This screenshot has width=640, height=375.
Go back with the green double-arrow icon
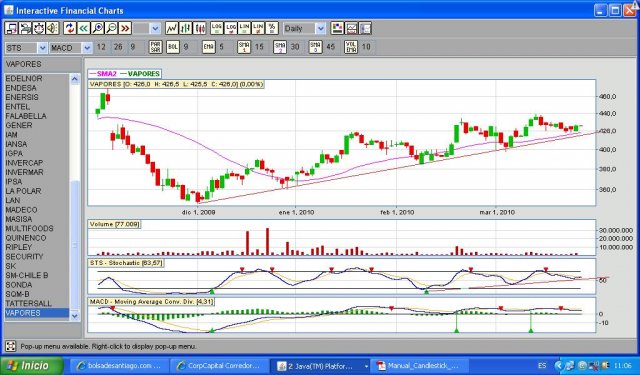click(84, 28)
